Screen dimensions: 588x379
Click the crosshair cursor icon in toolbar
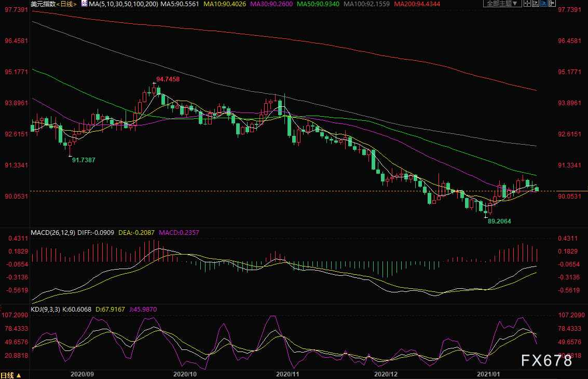pyautogui.click(x=527, y=3)
